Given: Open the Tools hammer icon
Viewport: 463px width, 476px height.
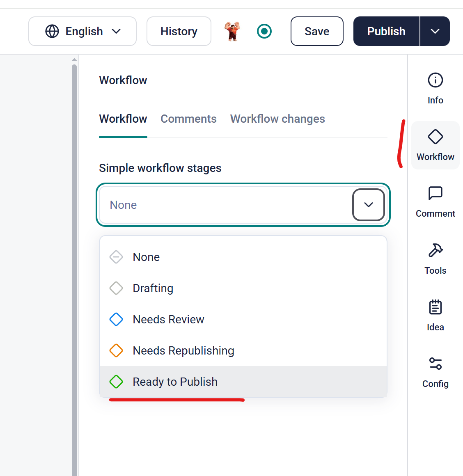Looking at the screenshot, I should pyautogui.click(x=435, y=250).
